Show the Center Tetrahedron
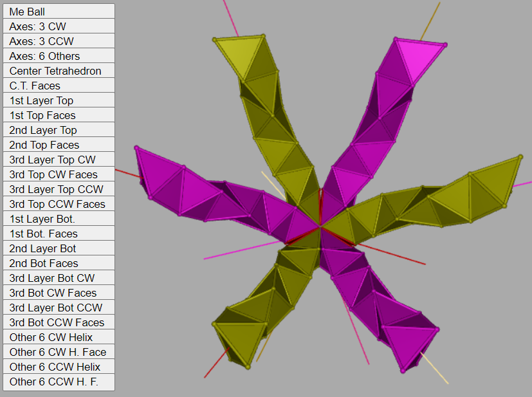Viewport: 532px width, 397px height. click(x=59, y=71)
